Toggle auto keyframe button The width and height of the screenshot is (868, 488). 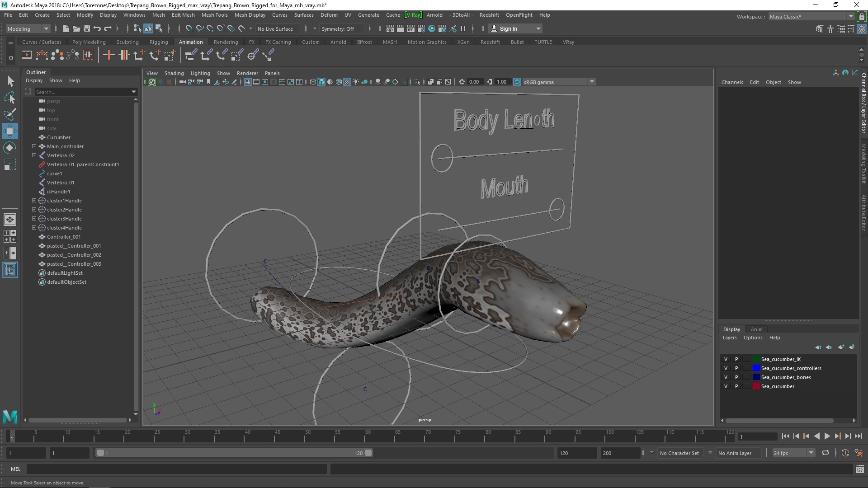845,453
